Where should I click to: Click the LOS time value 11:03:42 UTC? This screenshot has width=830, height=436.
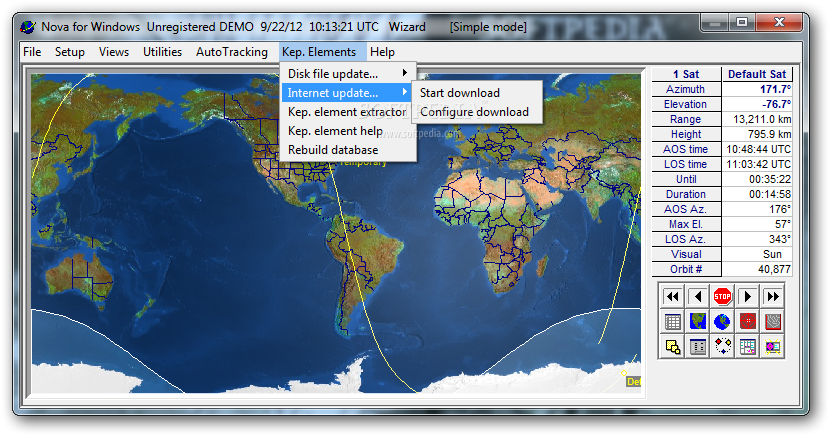click(757, 164)
